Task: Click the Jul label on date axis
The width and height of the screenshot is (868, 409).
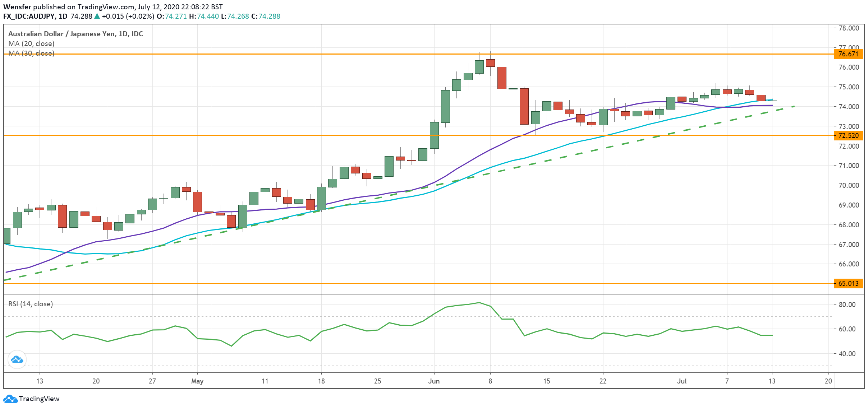Action: [682, 381]
